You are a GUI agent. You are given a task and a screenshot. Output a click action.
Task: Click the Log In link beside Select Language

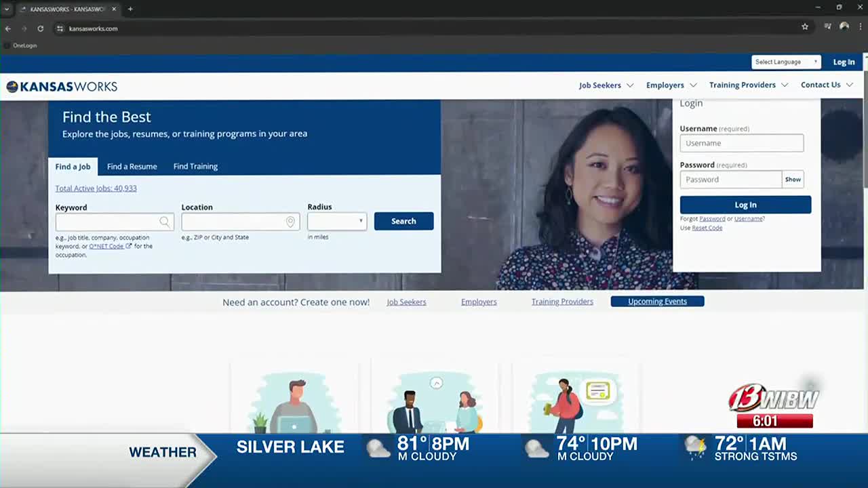[844, 62]
